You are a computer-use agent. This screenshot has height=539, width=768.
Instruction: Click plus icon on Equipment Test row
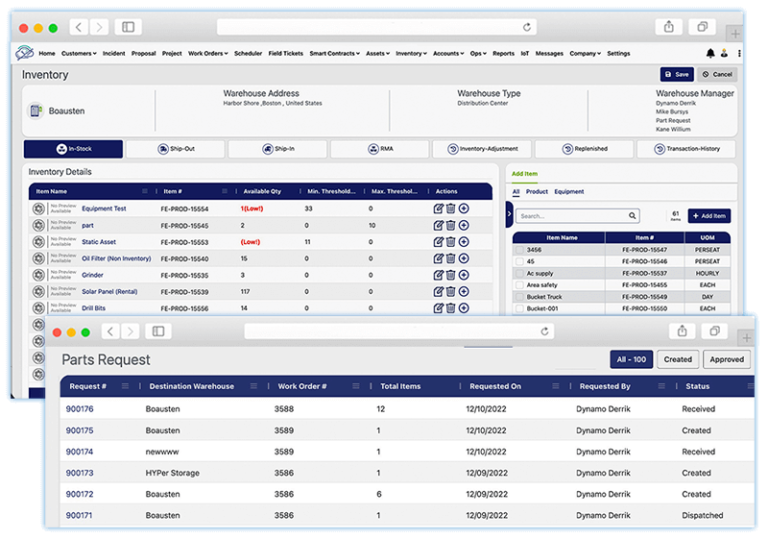464,209
